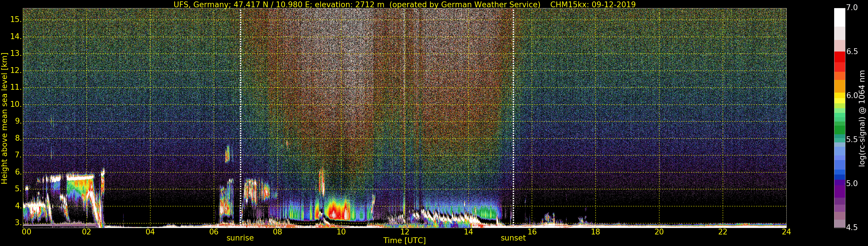Screen dimensions: 868x246
Task: Click the '9.' height axis tick label
Action: tap(18, 121)
